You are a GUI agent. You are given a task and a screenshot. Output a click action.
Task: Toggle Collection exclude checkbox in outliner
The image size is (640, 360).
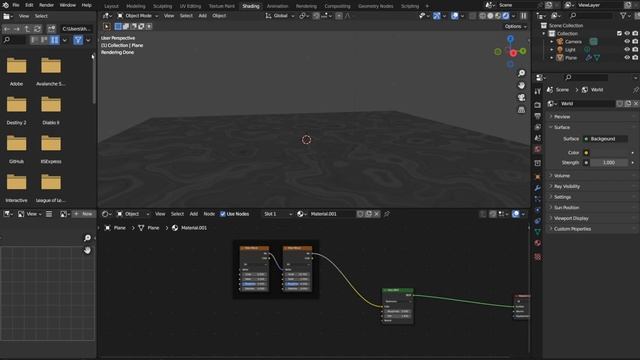click(x=619, y=33)
